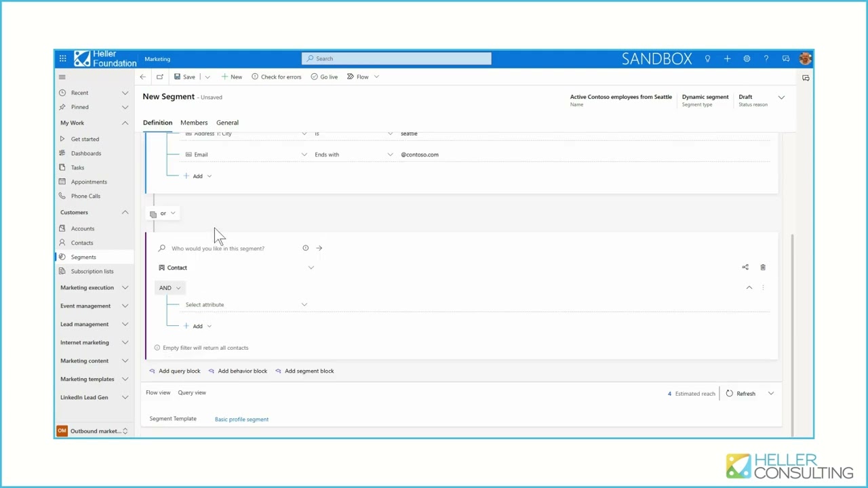Change the AND group operator
The height and width of the screenshot is (488, 868).
tap(170, 288)
